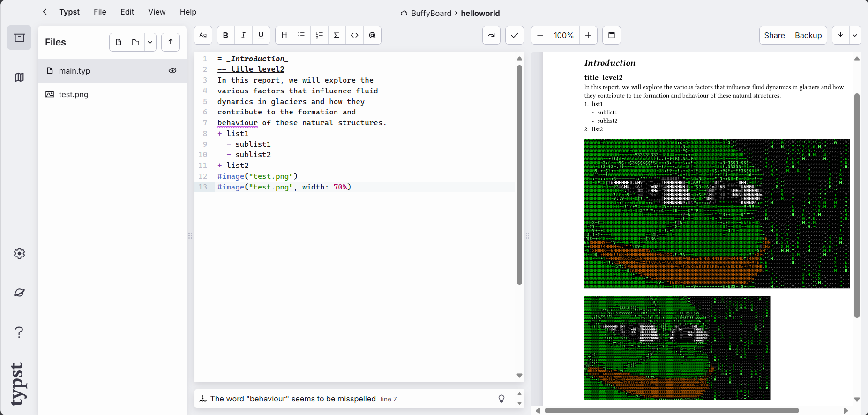
Task: Insert a bullet list
Action: [x=301, y=35]
